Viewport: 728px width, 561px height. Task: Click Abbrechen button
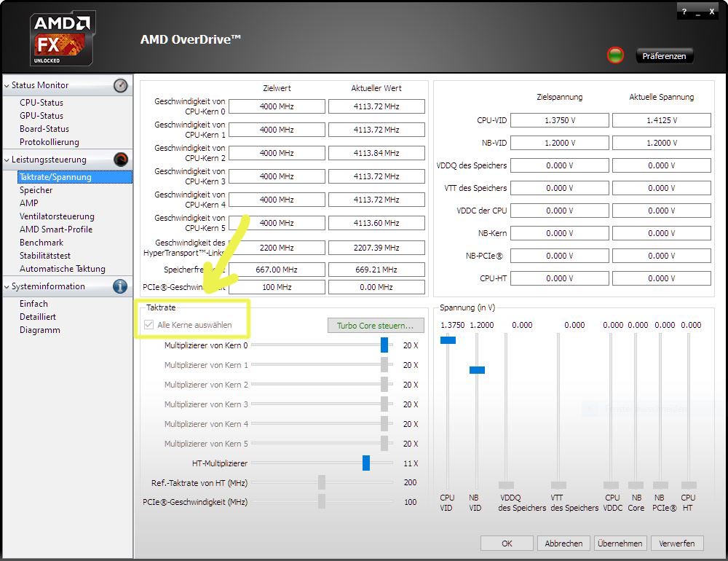pos(563,544)
